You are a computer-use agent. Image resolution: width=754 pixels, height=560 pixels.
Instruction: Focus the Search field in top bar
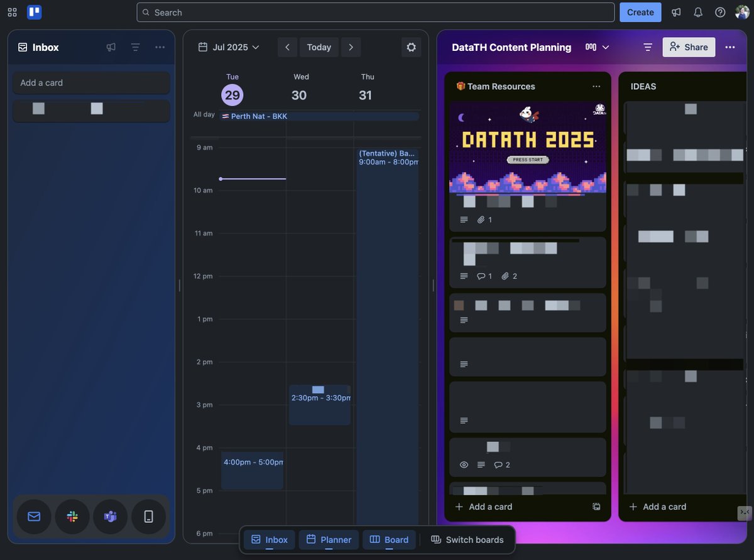point(375,13)
